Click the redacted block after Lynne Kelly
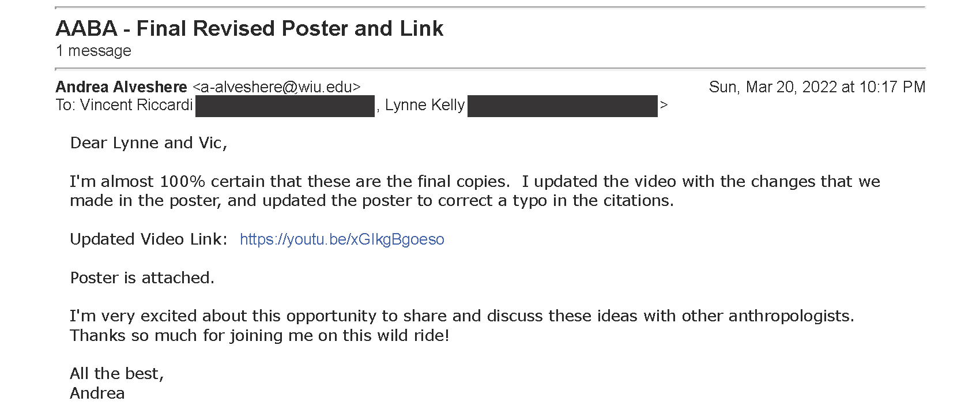Screen dimensions: 980x420 (563, 106)
